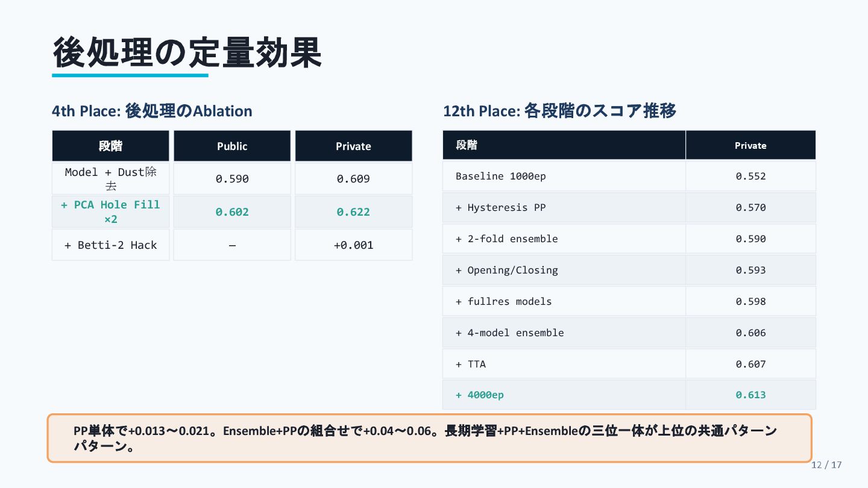Click the Model + Dust除去 cell
868x488 pixels.
[x=111, y=178]
